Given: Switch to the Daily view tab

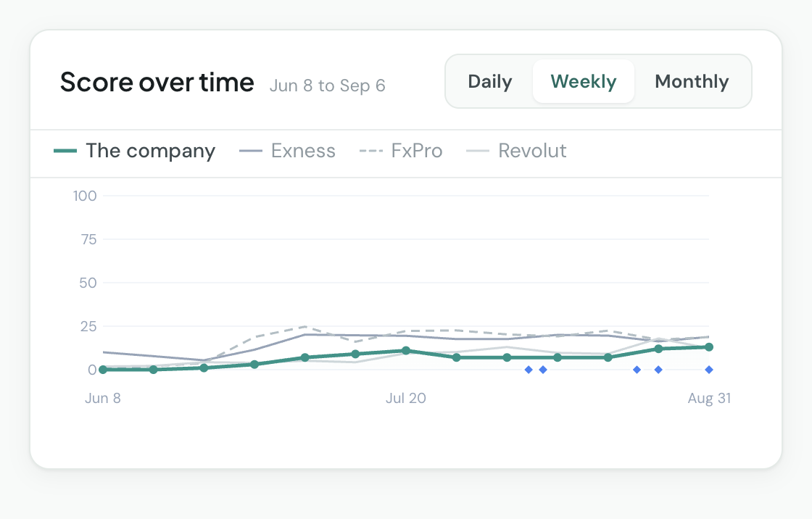Looking at the screenshot, I should [490, 81].
